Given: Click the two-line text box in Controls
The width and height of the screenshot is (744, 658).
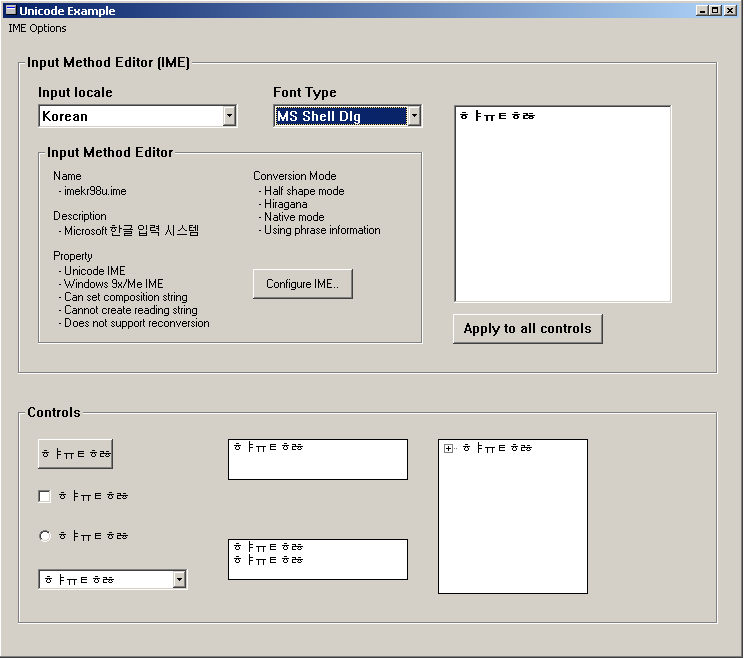Looking at the screenshot, I should (x=317, y=559).
